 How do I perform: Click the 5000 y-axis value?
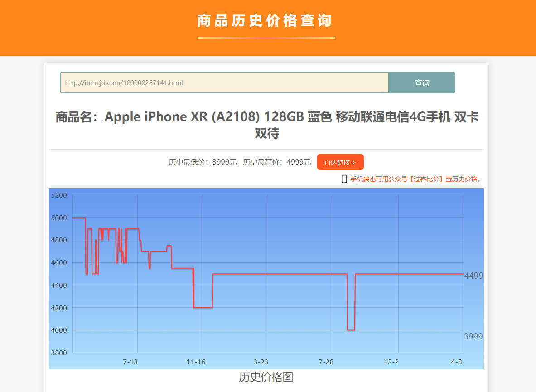pyautogui.click(x=59, y=218)
